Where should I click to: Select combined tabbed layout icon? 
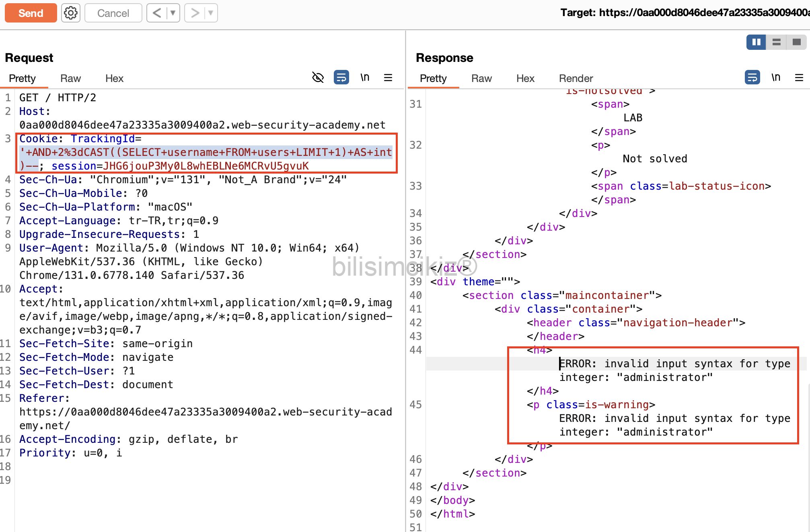click(796, 42)
